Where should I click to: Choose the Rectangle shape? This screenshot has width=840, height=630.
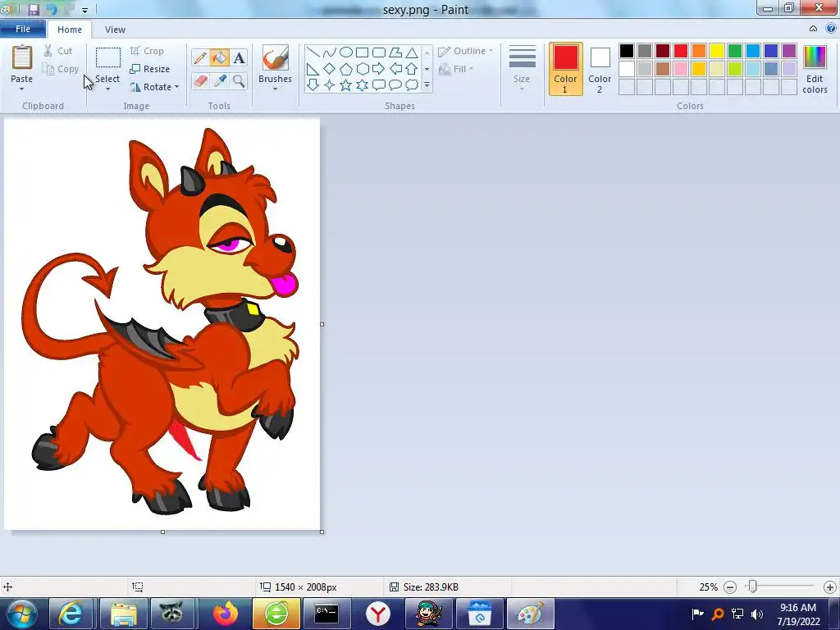point(362,52)
